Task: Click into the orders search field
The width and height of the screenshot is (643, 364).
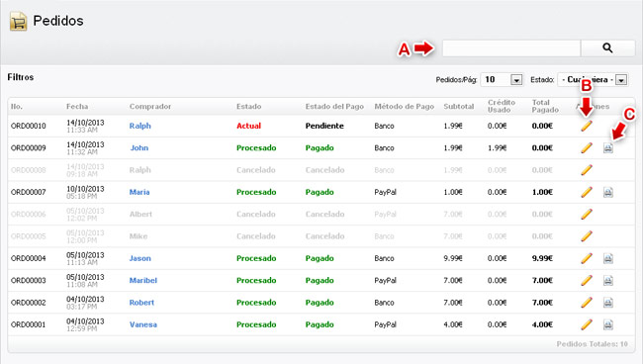Action: [x=511, y=47]
